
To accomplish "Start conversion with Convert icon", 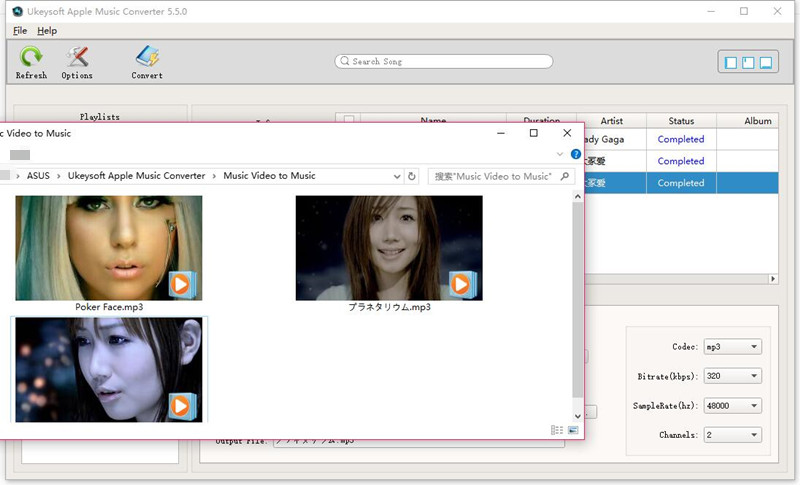I will click(x=147, y=57).
